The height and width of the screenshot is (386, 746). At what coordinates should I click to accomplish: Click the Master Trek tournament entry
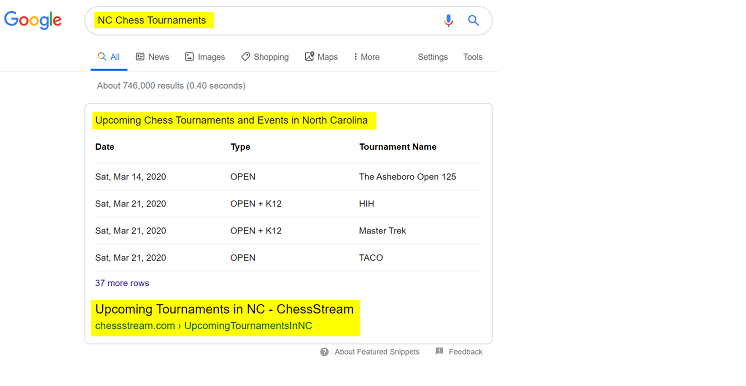(383, 231)
